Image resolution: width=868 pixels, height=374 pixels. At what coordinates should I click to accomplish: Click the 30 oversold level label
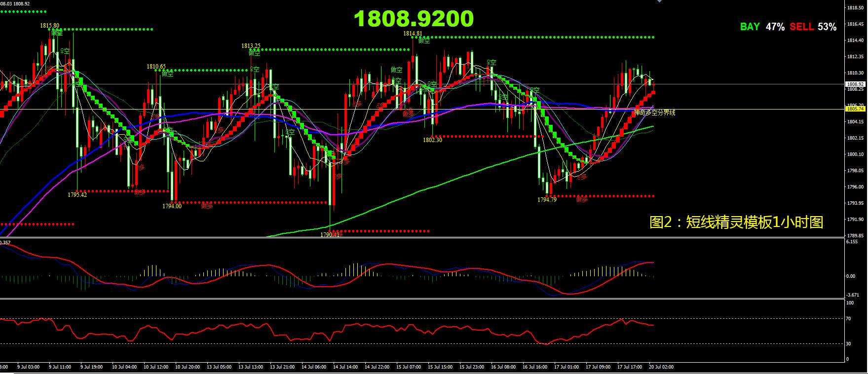click(849, 343)
